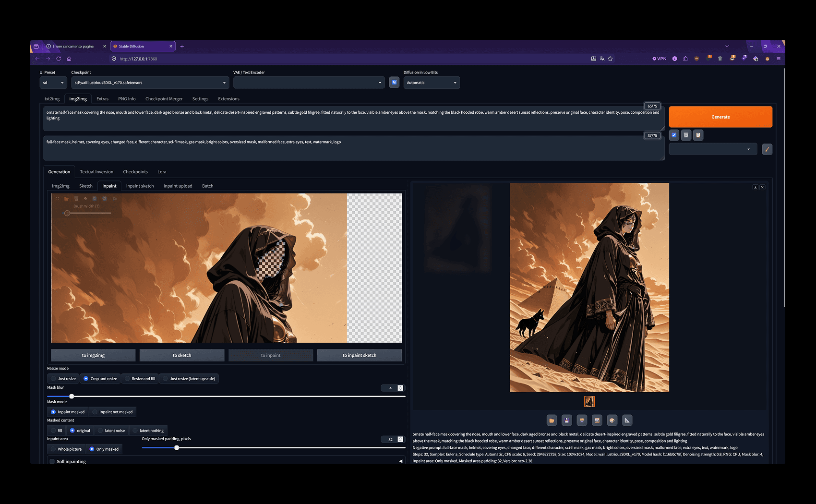Select Resize and fill mode
Screen dimensions: 816x504
(x=140, y=379)
